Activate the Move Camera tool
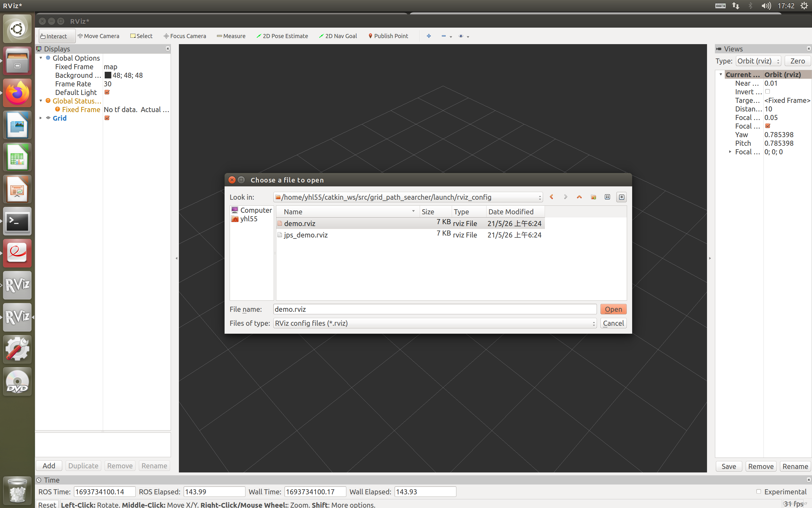812x508 pixels. click(x=99, y=36)
